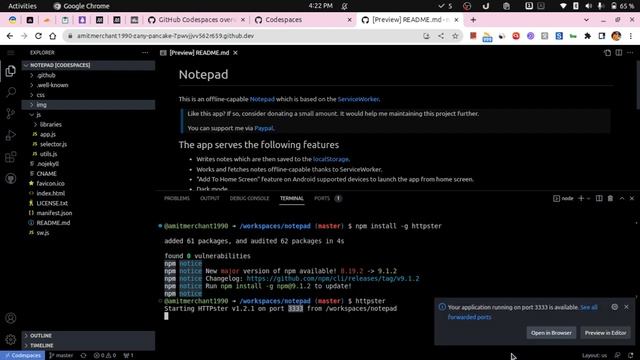Expand the Timeline section
Screen dimensions: 640x360
click(88, 345)
